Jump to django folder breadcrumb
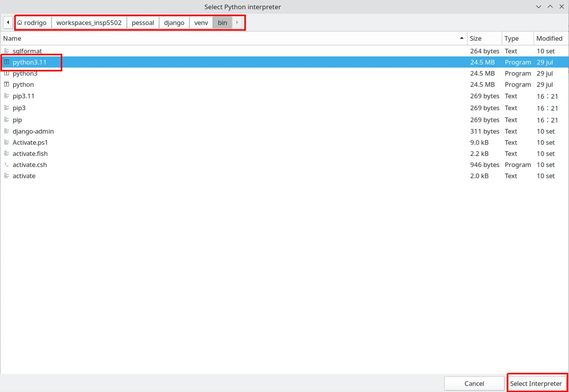The width and height of the screenshot is (569, 392). pos(174,23)
